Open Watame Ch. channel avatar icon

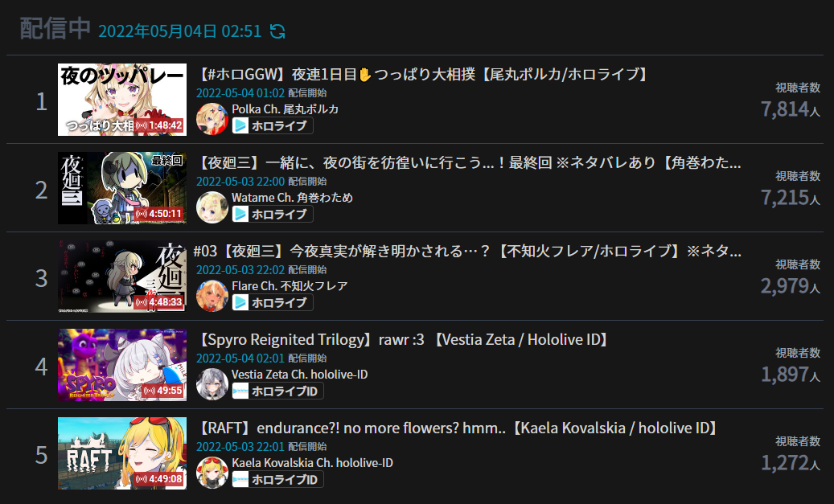212,207
